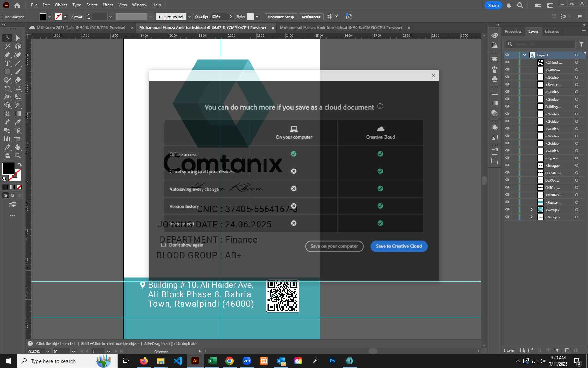Choose the Gradient tool in toolbar

click(18, 114)
